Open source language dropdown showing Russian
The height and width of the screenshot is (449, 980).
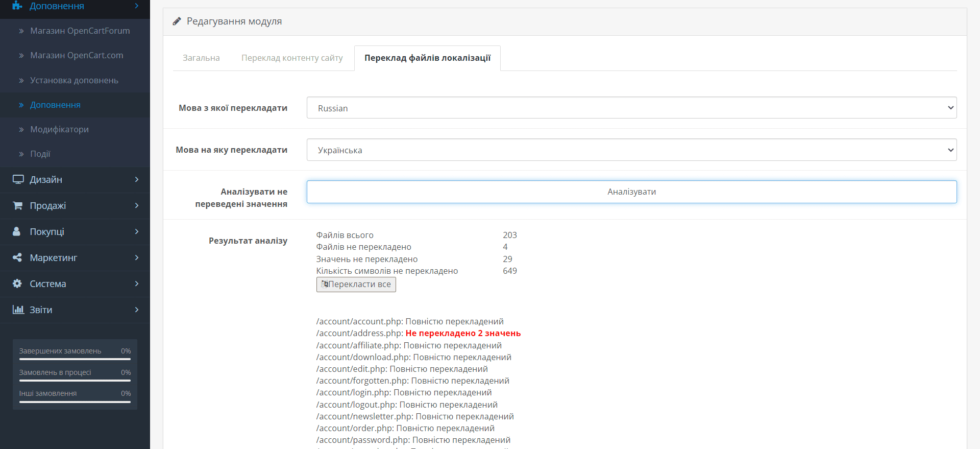click(631, 108)
